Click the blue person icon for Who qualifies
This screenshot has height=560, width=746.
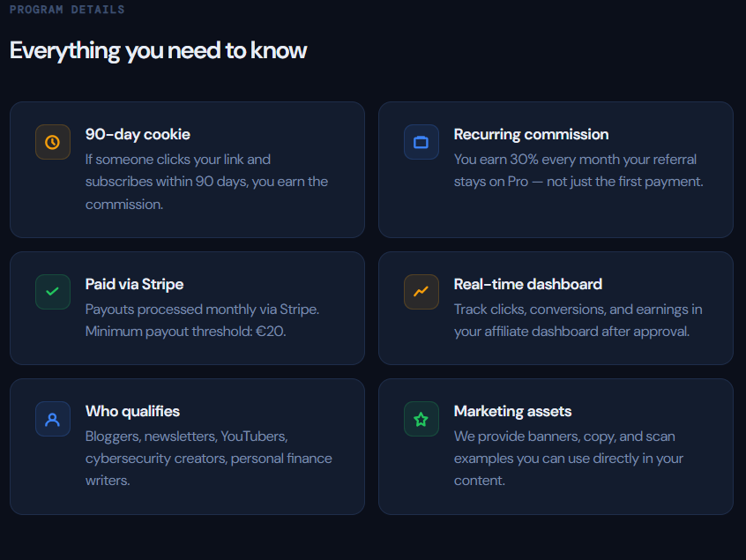click(x=52, y=419)
